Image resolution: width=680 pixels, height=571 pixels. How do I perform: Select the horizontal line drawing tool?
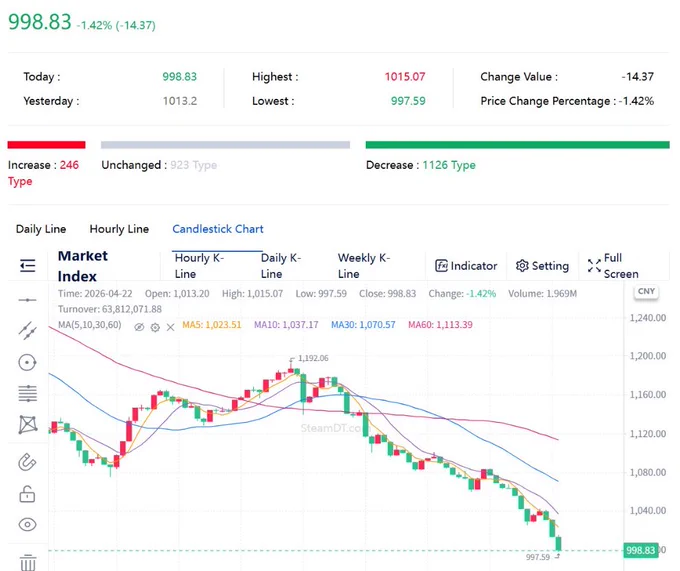coord(27,300)
